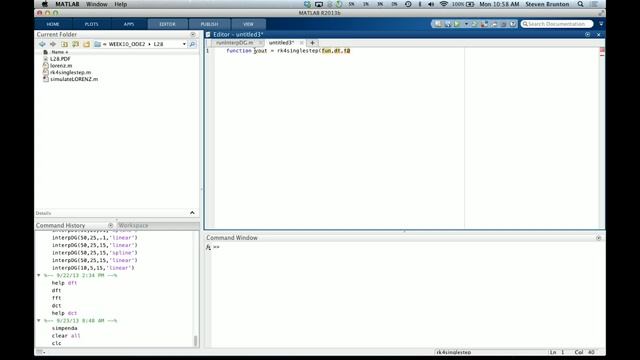Click the volume icon in menu bar
This screenshot has width=640, height=360.
click(431, 4)
